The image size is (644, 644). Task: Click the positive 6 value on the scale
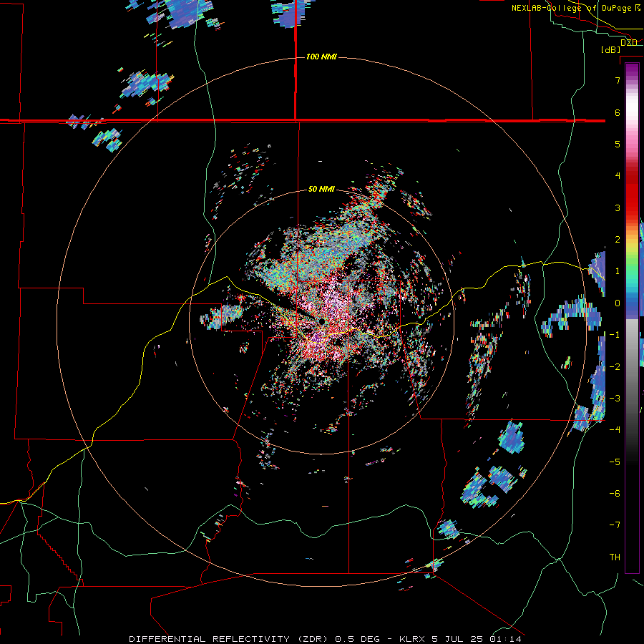(x=618, y=112)
